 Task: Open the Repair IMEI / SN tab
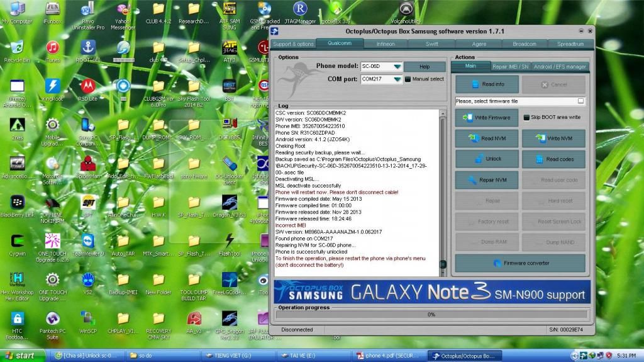coord(511,67)
